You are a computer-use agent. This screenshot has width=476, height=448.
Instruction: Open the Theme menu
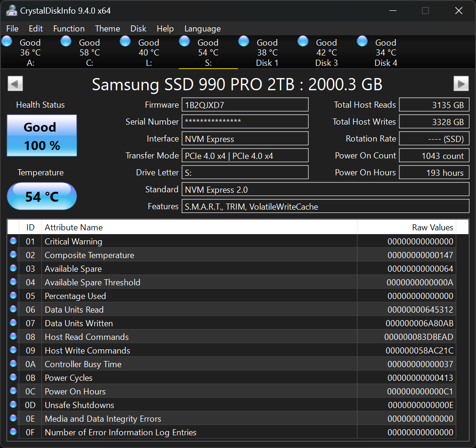tap(107, 29)
